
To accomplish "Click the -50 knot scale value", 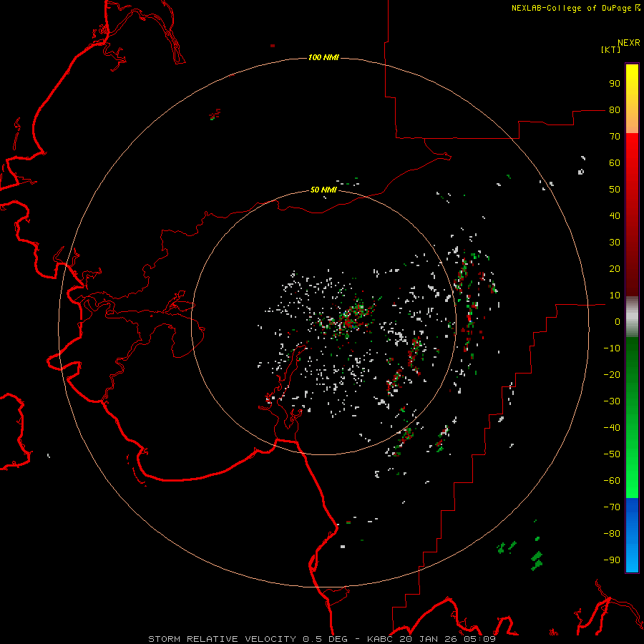I will tap(612, 454).
